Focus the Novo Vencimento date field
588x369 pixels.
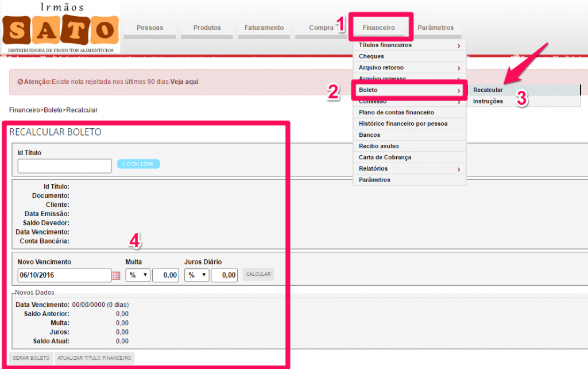pyautogui.click(x=64, y=275)
